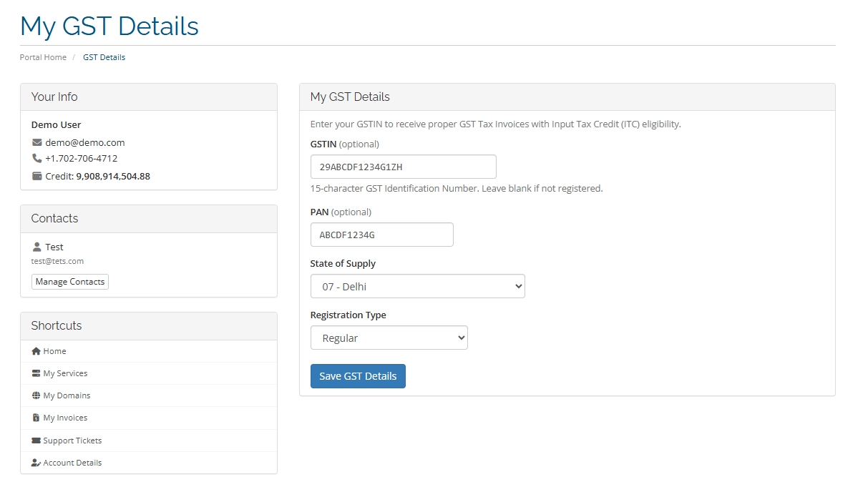Click the wallet icon beside Credit
The width and height of the screenshot is (868, 487).
tap(37, 176)
